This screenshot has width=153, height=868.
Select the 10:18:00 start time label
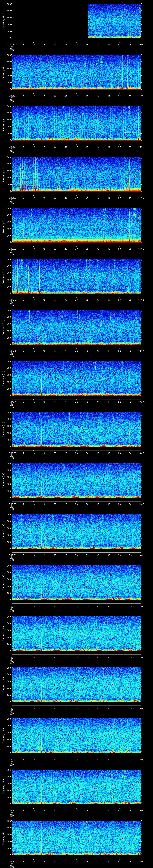(12, 504)
